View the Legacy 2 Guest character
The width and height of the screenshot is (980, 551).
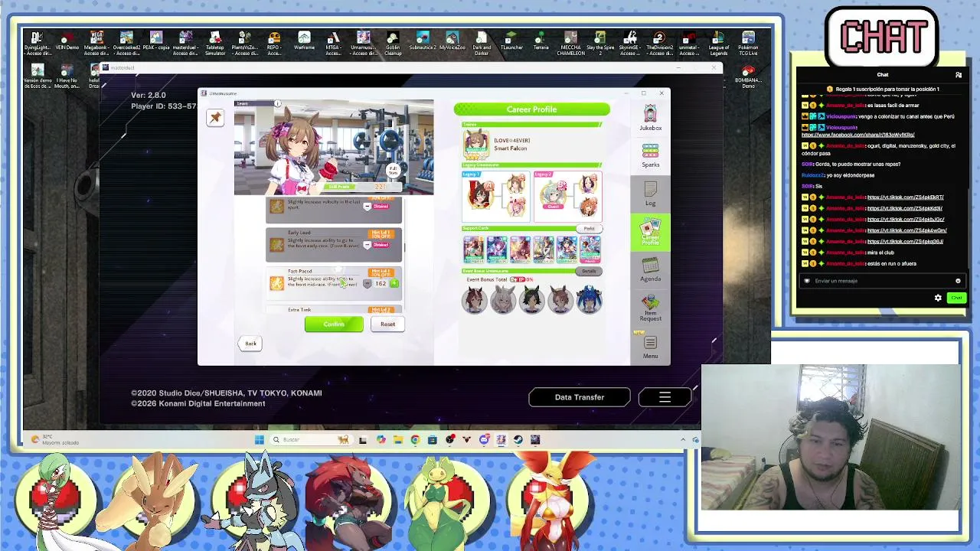click(553, 195)
